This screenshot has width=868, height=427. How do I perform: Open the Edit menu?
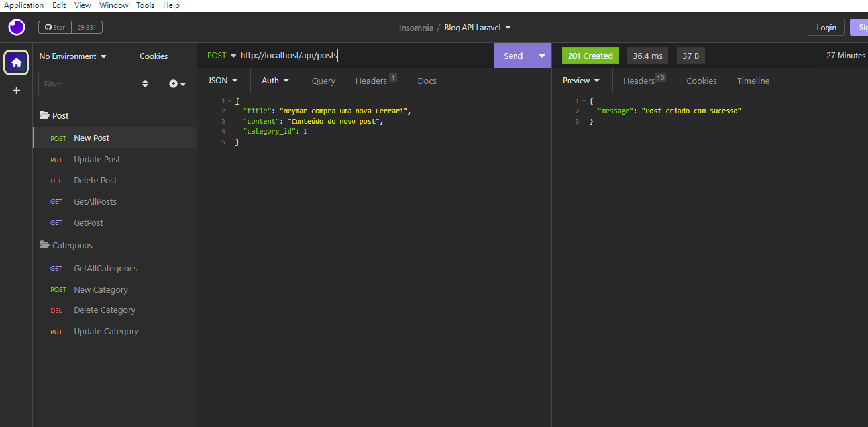point(59,5)
